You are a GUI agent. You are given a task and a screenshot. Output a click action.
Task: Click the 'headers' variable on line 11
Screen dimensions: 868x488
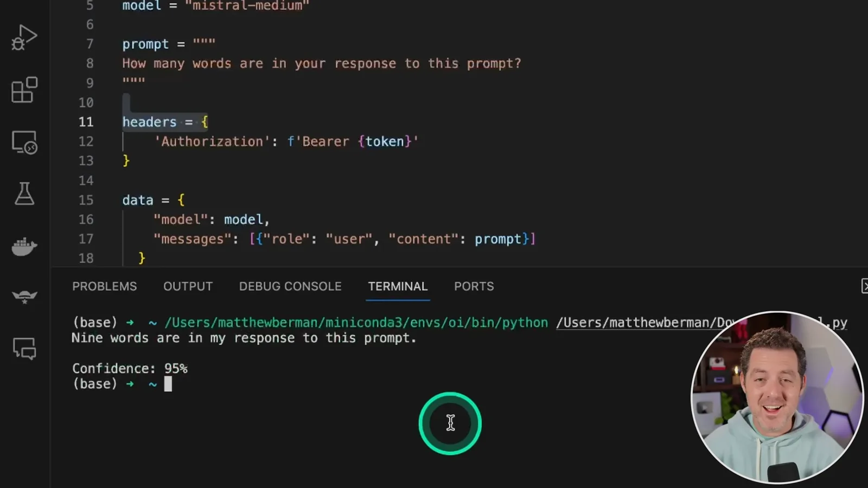pos(149,122)
